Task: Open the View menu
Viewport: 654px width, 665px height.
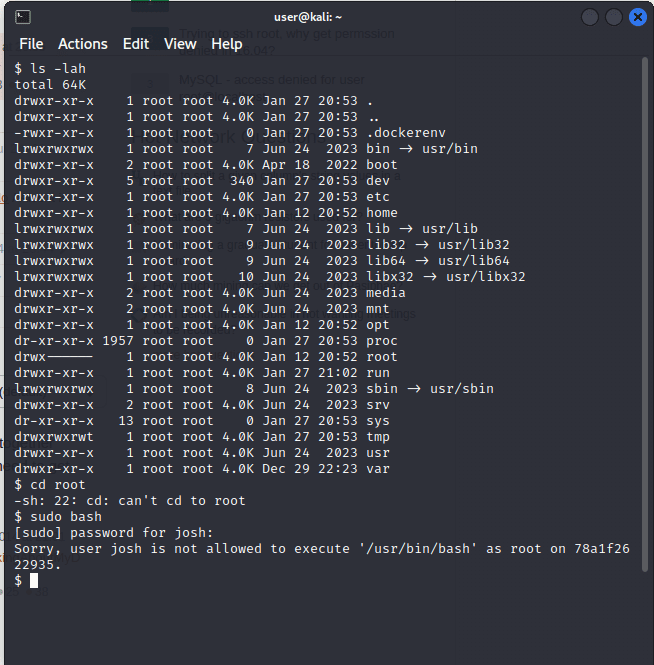Action: [x=180, y=44]
